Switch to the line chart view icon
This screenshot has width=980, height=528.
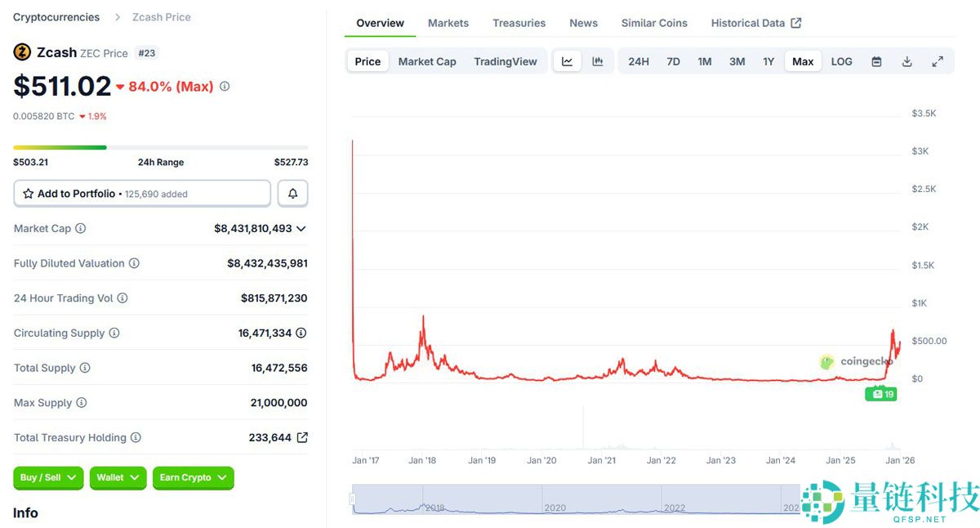click(x=568, y=61)
